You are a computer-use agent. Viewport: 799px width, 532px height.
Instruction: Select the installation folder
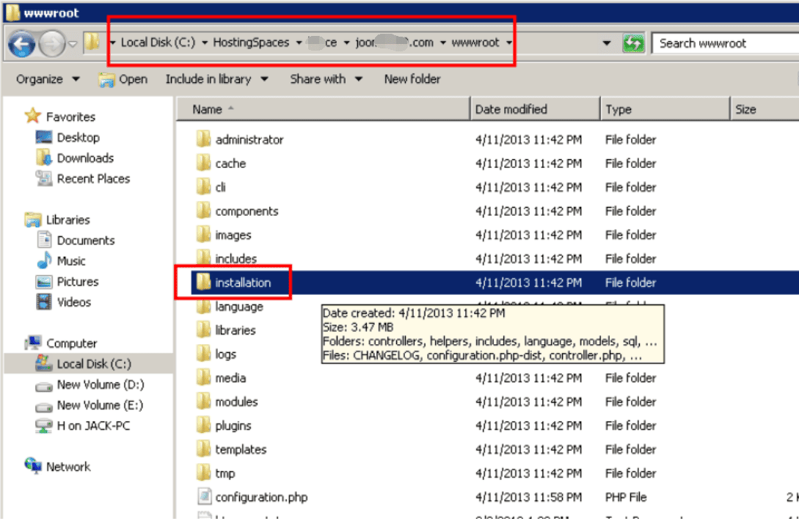click(x=233, y=283)
